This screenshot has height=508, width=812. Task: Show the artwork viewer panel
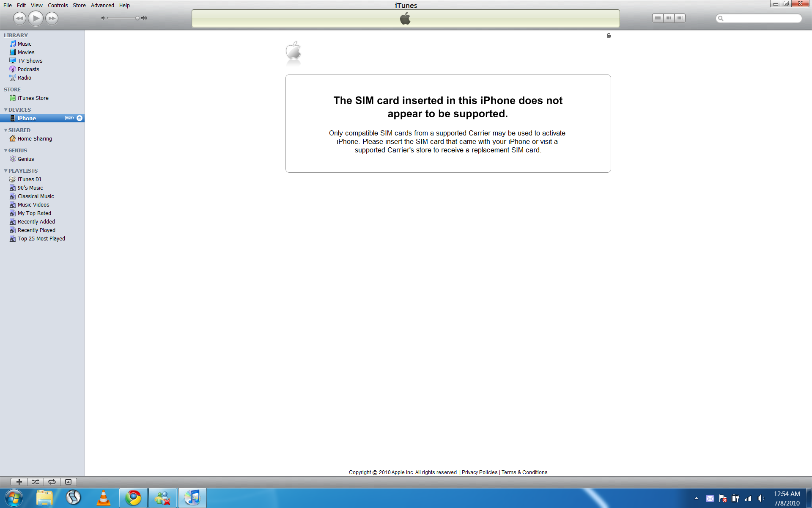coord(69,482)
